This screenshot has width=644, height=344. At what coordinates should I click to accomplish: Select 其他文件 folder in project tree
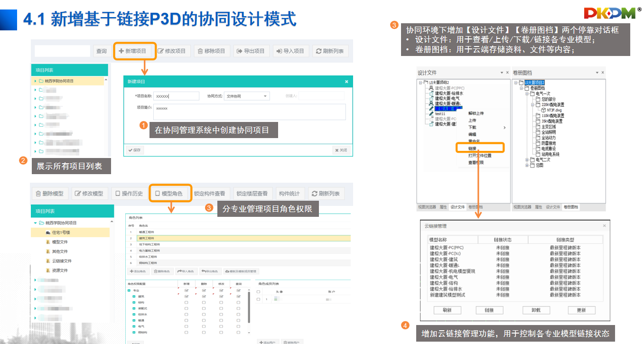coord(60,251)
